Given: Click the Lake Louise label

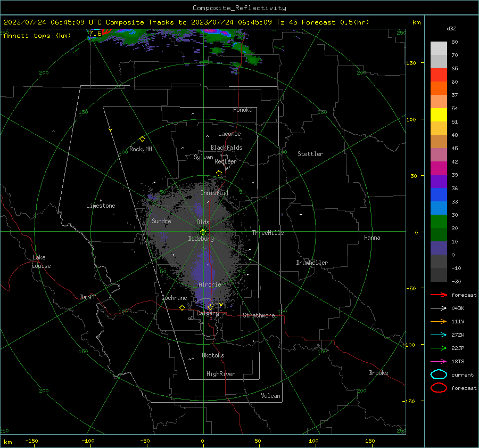Looking at the screenshot, I should 41,262.
